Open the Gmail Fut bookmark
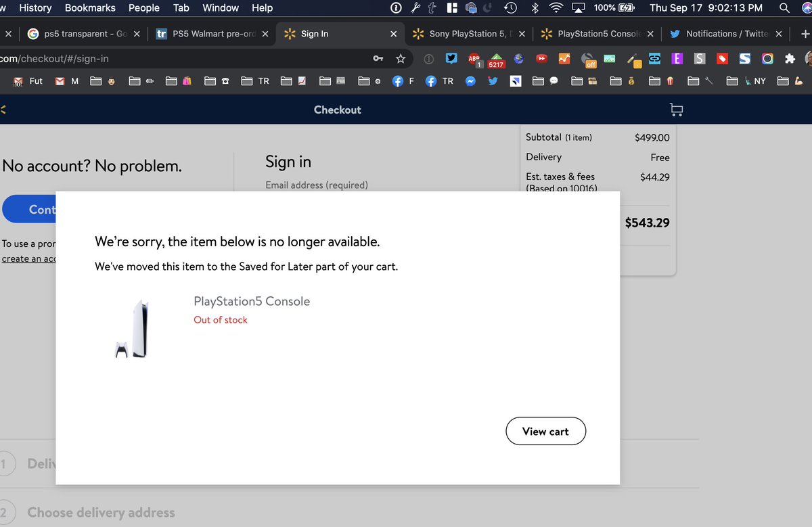 tap(29, 81)
